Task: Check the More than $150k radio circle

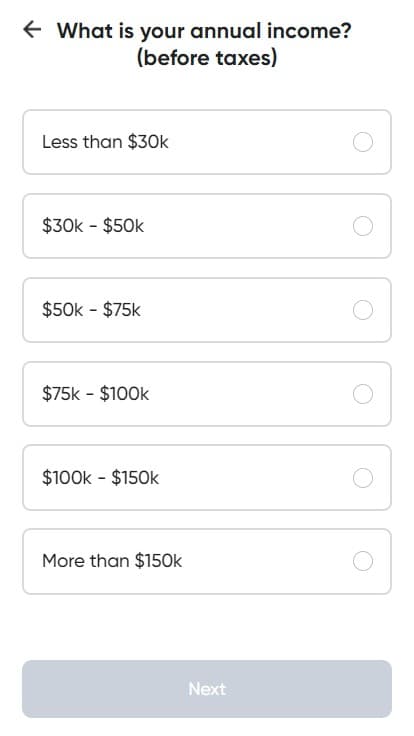Action: (x=363, y=561)
